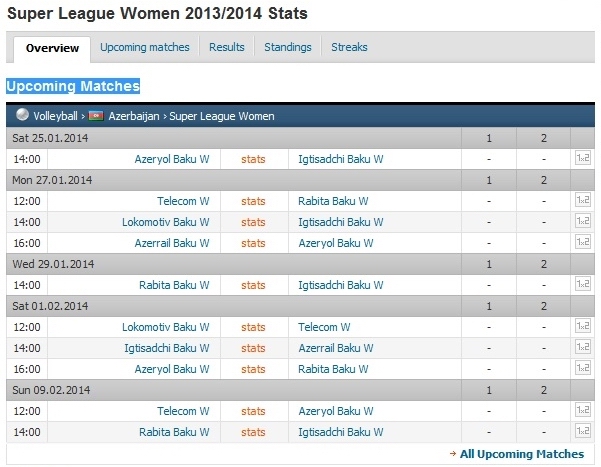Screen dimensions: 601x467
Task: Open the 1x2 odds icon for Lokomotiv Baku W vs Telecom W
Action: click(583, 327)
